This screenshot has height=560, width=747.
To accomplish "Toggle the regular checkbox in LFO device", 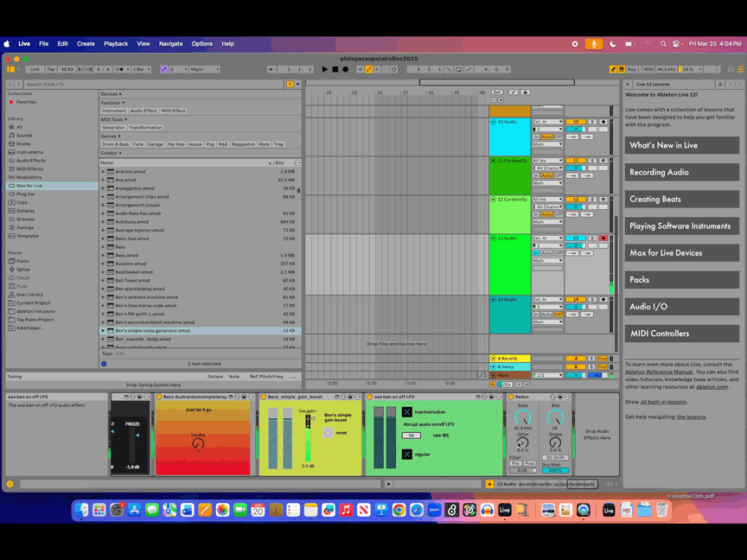I will pos(407,455).
